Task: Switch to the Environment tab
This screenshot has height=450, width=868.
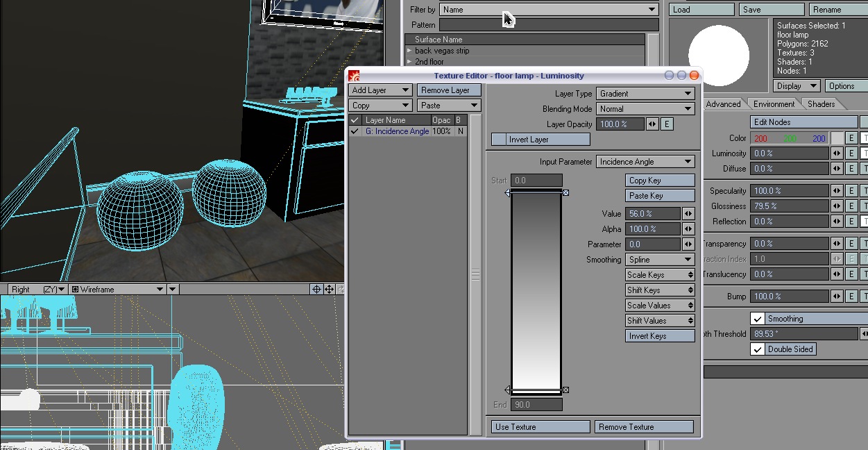Action: pyautogui.click(x=774, y=104)
